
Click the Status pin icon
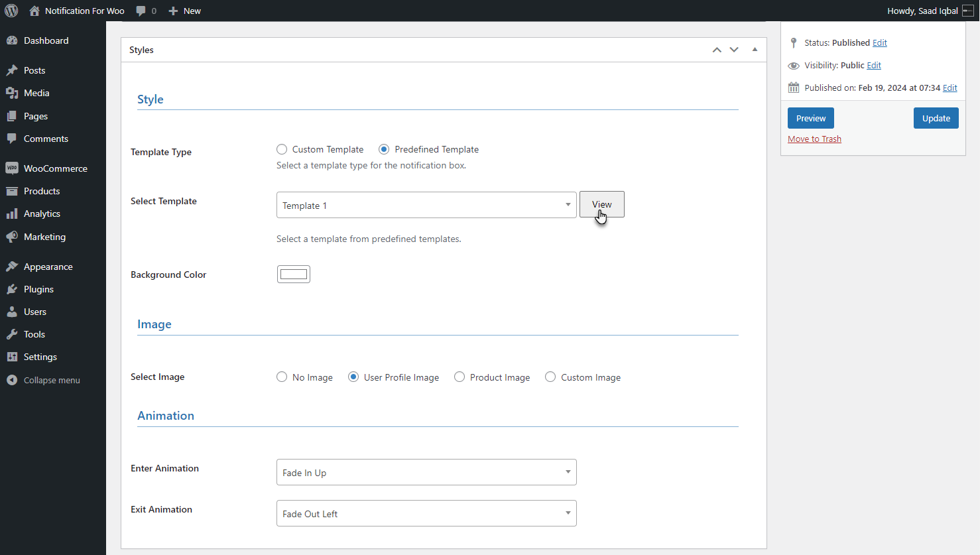[794, 42]
